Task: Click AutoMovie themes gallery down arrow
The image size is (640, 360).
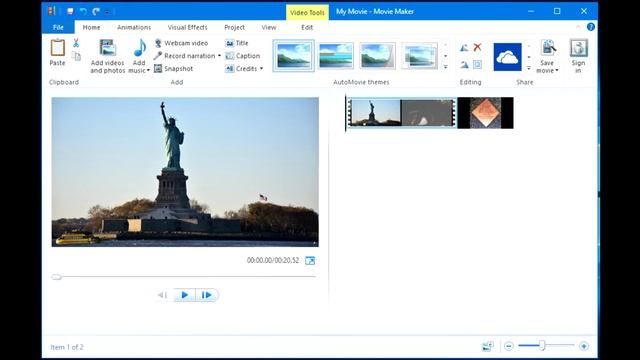Action: pos(446,56)
